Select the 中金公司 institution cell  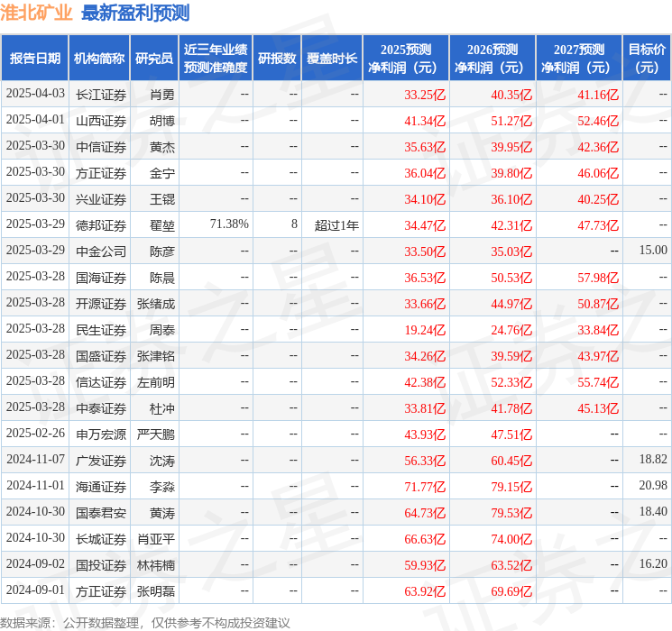pos(101,251)
